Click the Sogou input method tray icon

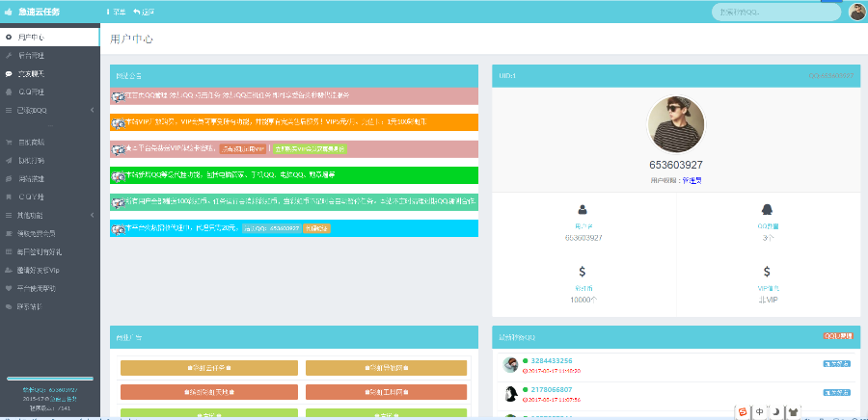click(x=743, y=411)
